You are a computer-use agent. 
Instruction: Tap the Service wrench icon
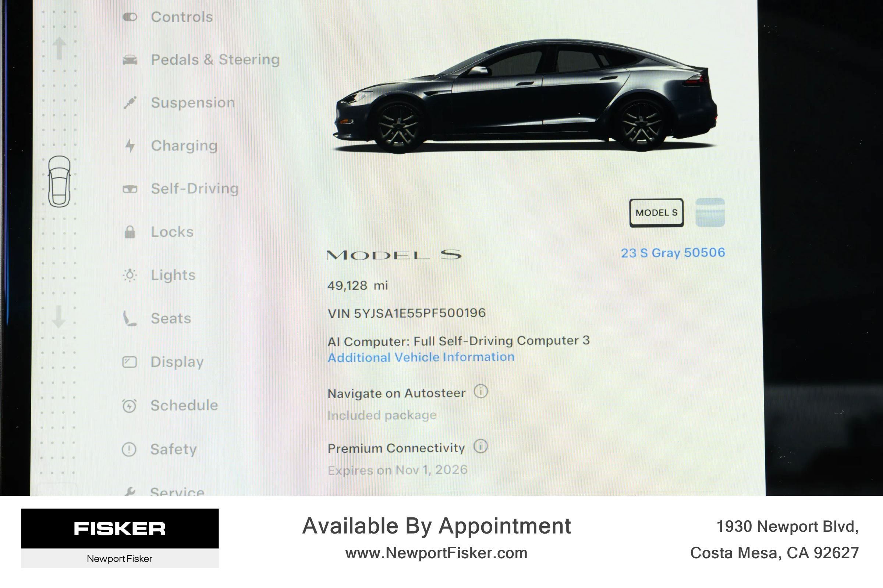tap(130, 491)
